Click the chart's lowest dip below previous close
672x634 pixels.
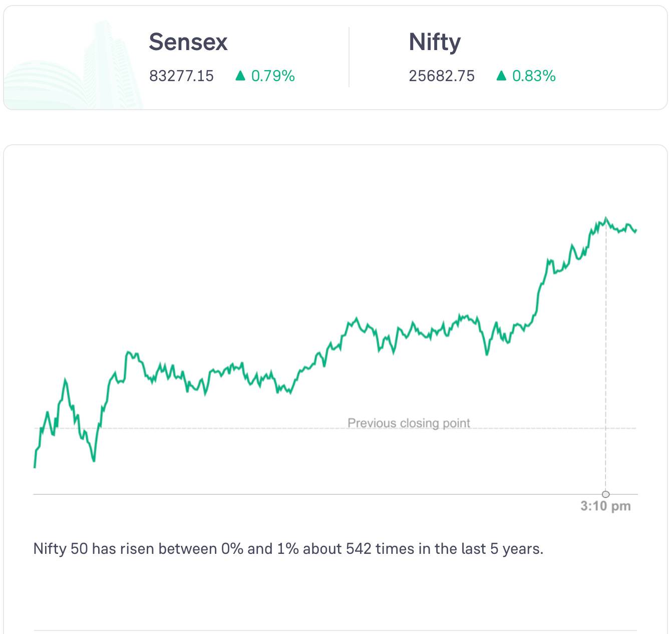tap(94, 460)
